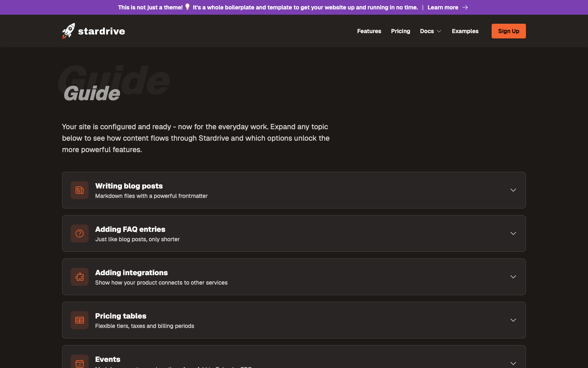The height and width of the screenshot is (368, 588).
Task: Expand the Events section chevron
Action: (513, 363)
